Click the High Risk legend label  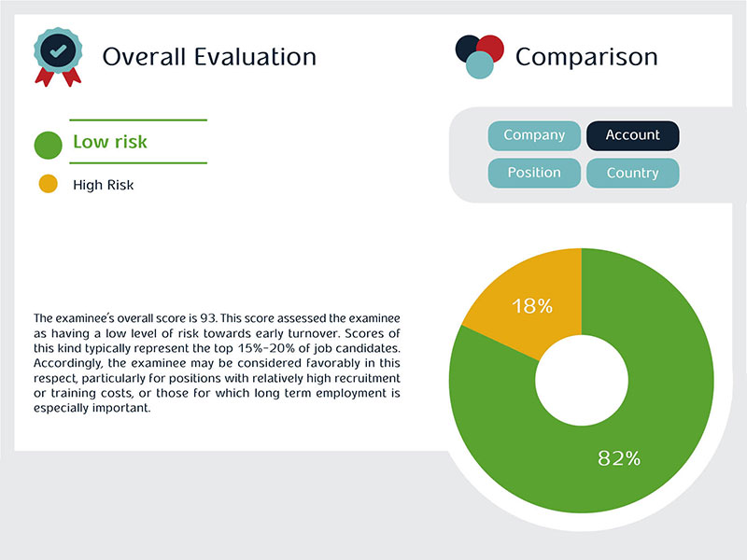pyautogui.click(x=103, y=185)
